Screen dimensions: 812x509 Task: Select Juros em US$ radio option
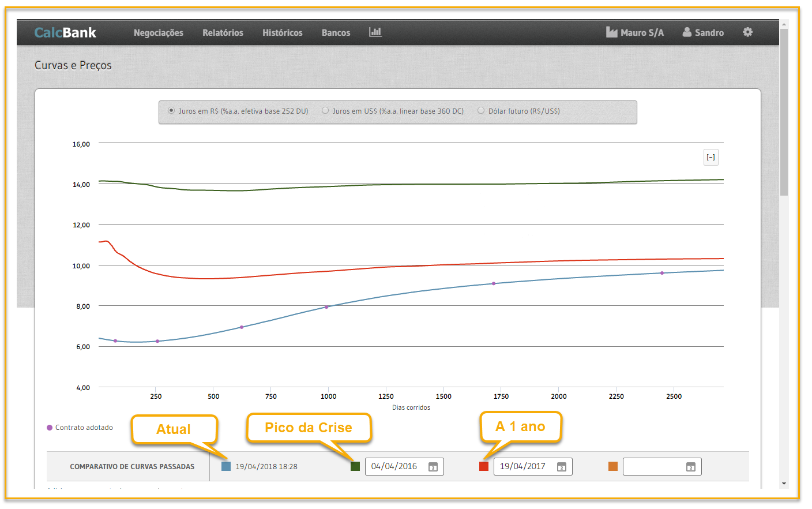pyautogui.click(x=325, y=111)
